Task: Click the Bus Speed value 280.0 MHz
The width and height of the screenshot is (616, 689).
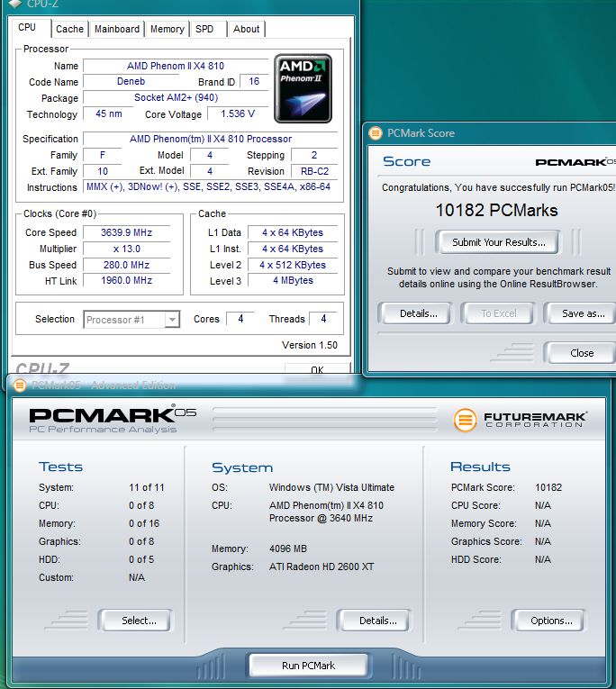Action: [127, 265]
